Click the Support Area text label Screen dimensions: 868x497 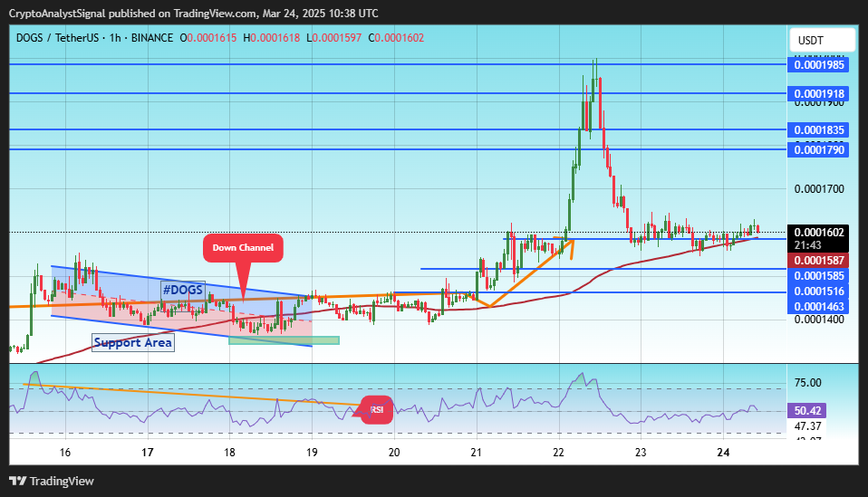pyautogui.click(x=133, y=343)
